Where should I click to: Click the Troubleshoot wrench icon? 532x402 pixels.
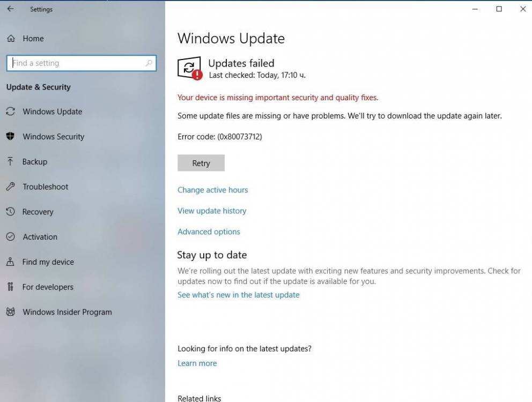tap(11, 186)
